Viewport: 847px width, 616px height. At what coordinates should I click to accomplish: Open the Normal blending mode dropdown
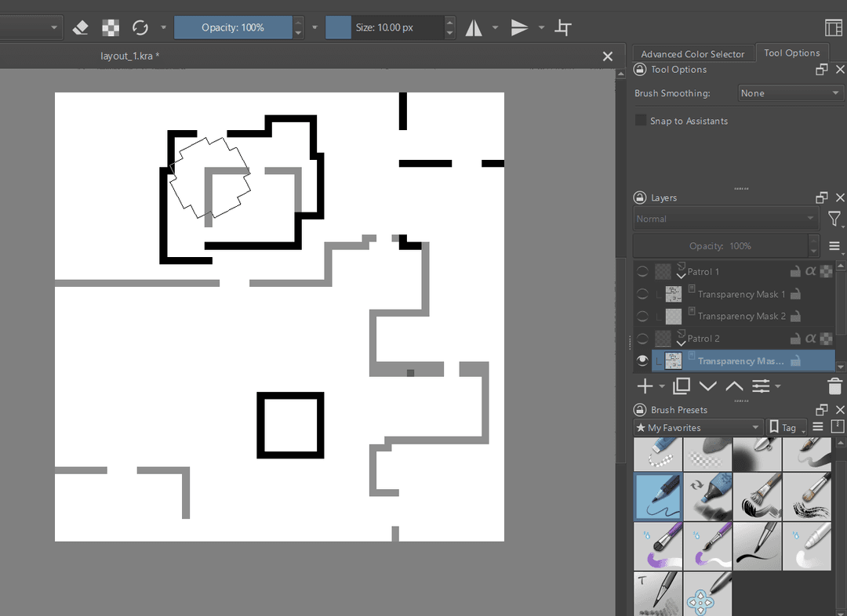coord(725,219)
